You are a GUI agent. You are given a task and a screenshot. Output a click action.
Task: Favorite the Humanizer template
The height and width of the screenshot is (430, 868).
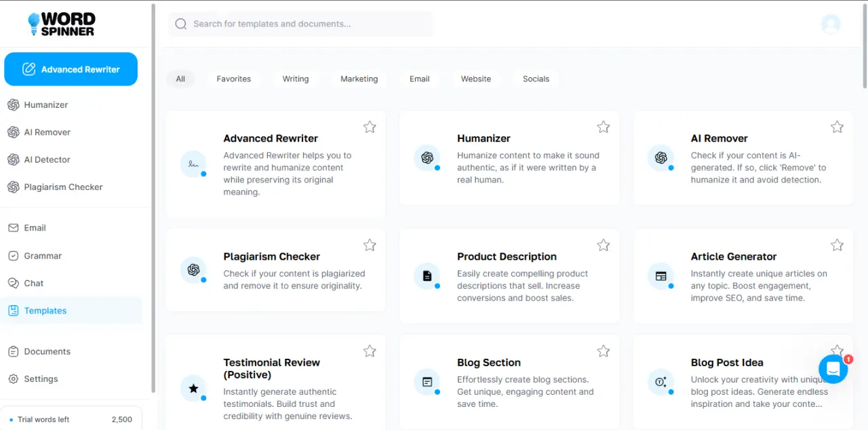coord(604,127)
